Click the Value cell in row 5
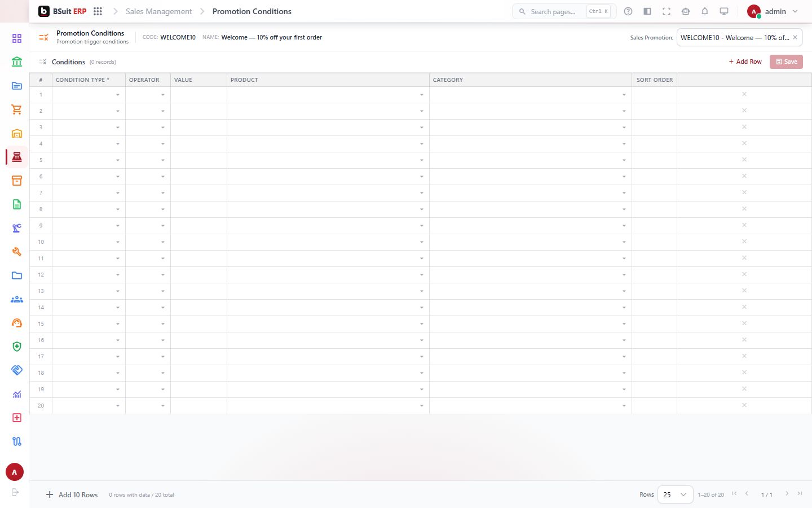812x508 pixels. pyautogui.click(x=198, y=160)
